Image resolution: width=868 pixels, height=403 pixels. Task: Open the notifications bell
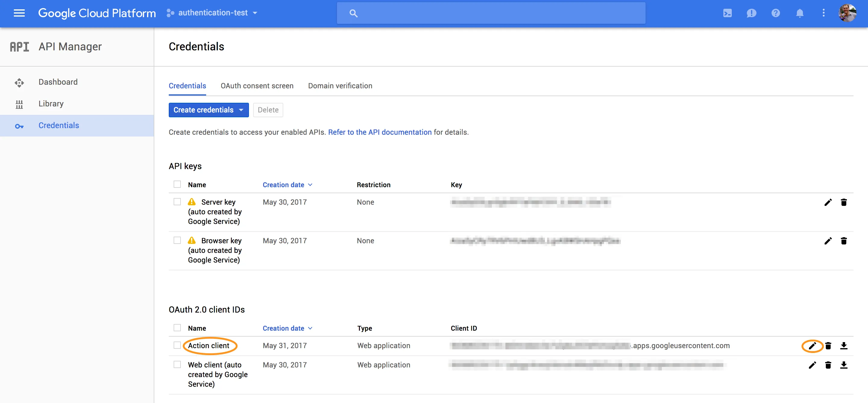coord(799,13)
